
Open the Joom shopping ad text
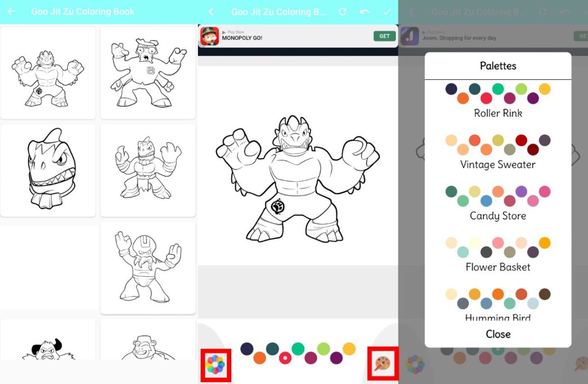[459, 38]
